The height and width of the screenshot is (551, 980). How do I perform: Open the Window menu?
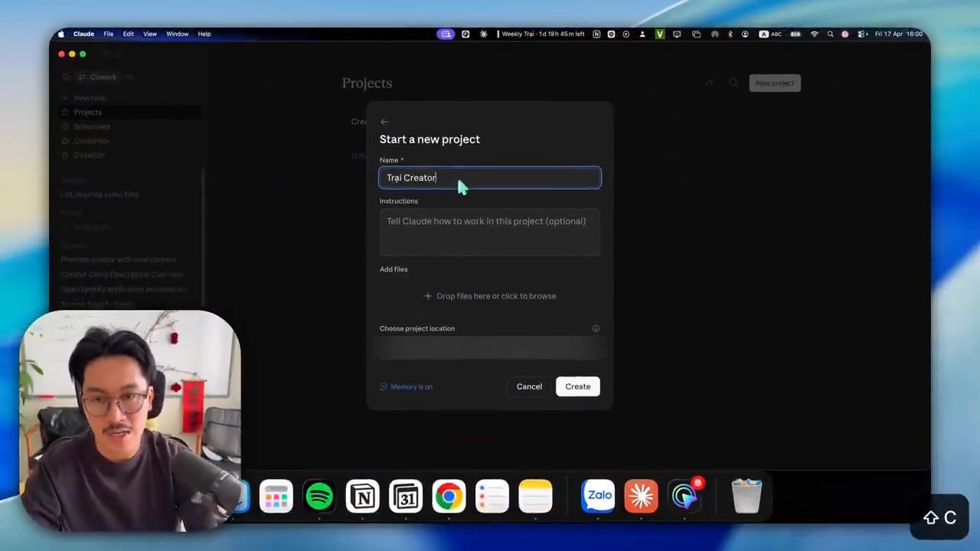tap(178, 34)
